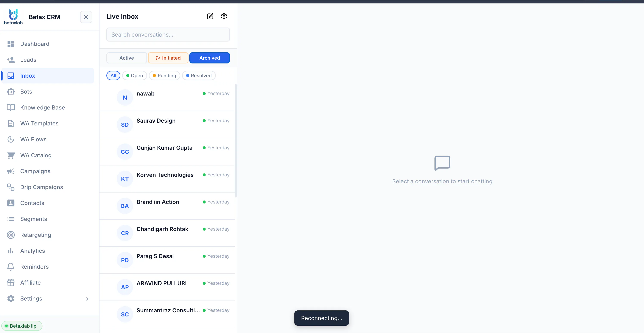Screen dimensions: 644x333
Task: Click the conversation list scrollbar
Action: tap(236, 141)
